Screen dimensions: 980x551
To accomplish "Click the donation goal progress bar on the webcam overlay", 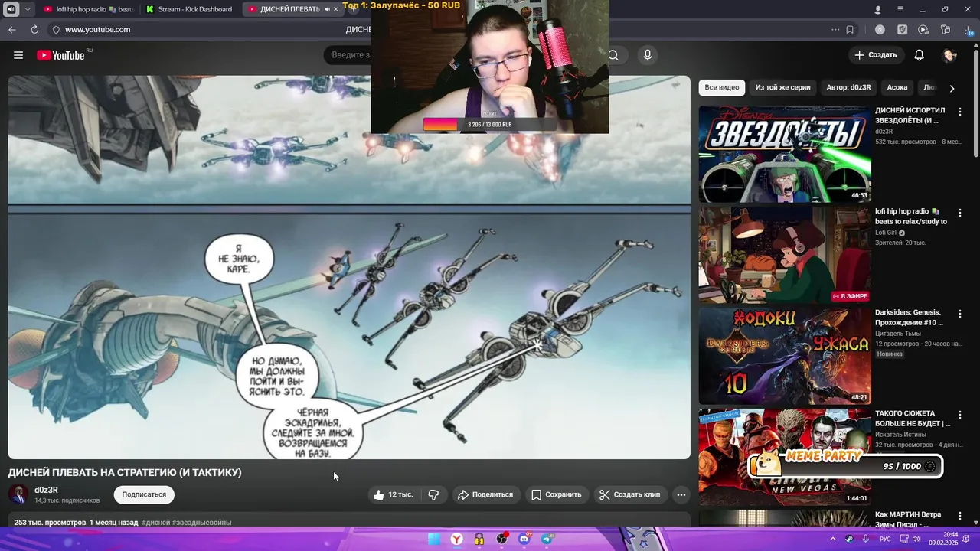I will pos(490,125).
